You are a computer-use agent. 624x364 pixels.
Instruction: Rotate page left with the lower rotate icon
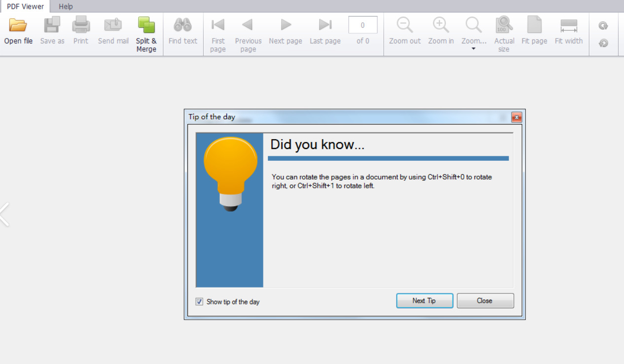point(603,43)
